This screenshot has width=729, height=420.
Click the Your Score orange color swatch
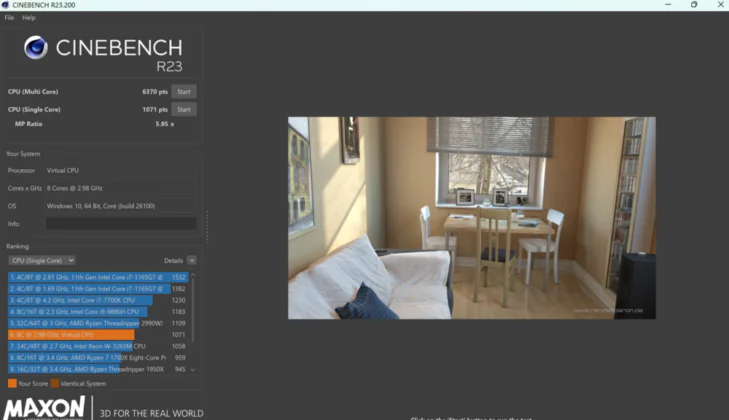(x=13, y=383)
